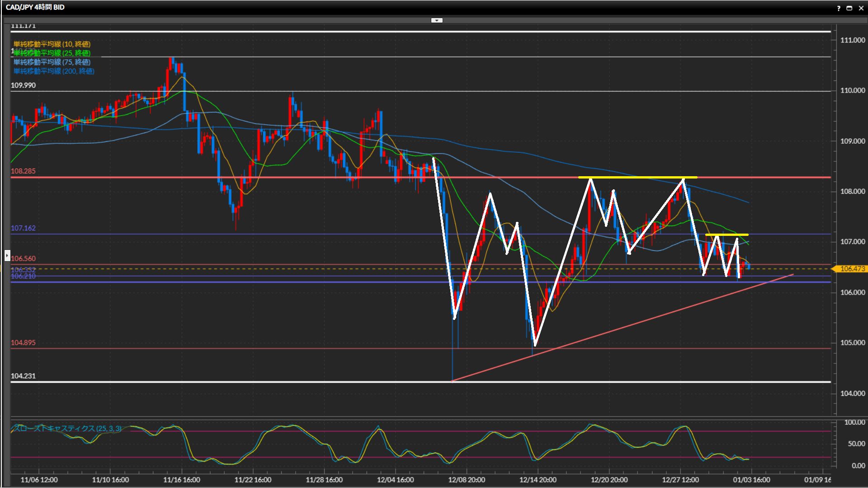Click the 106.560 horizontal line label
The image size is (868, 488).
[23, 258]
